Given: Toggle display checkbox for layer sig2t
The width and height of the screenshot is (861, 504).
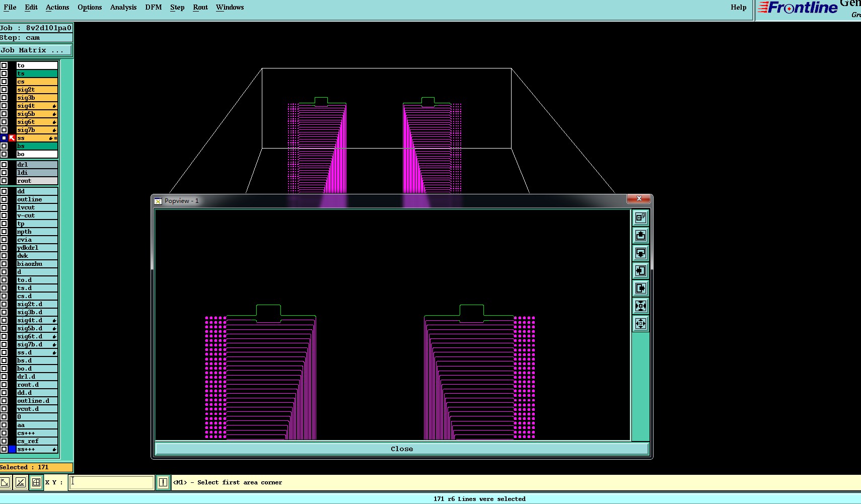Looking at the screenshot, I should pos(4,90).
